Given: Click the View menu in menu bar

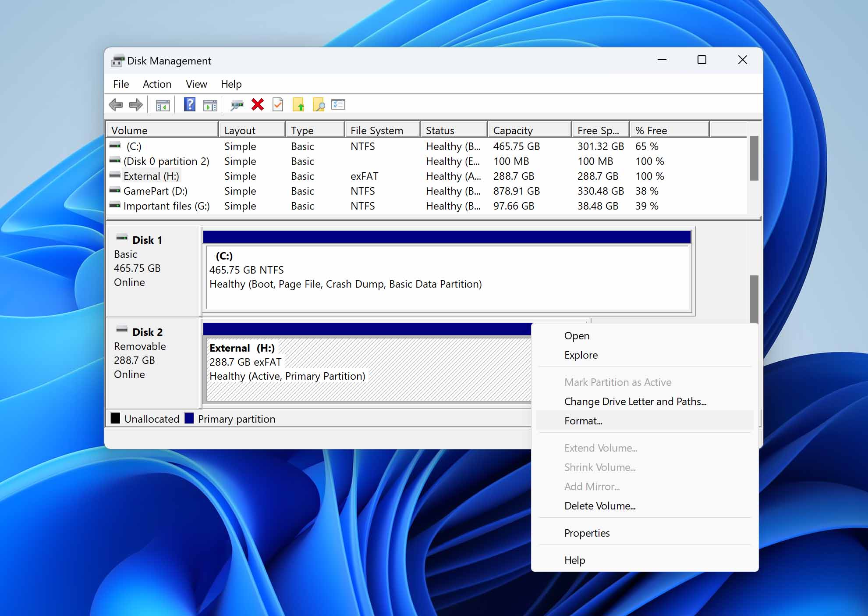Looking at the screenshot, I should click(x=196, y=84).
